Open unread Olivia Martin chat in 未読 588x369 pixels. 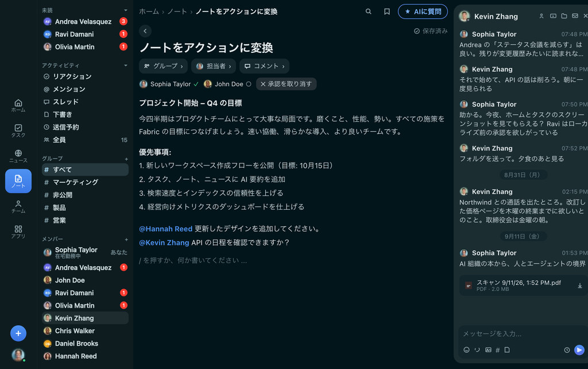pyautogui.click(x=85, y=47)
